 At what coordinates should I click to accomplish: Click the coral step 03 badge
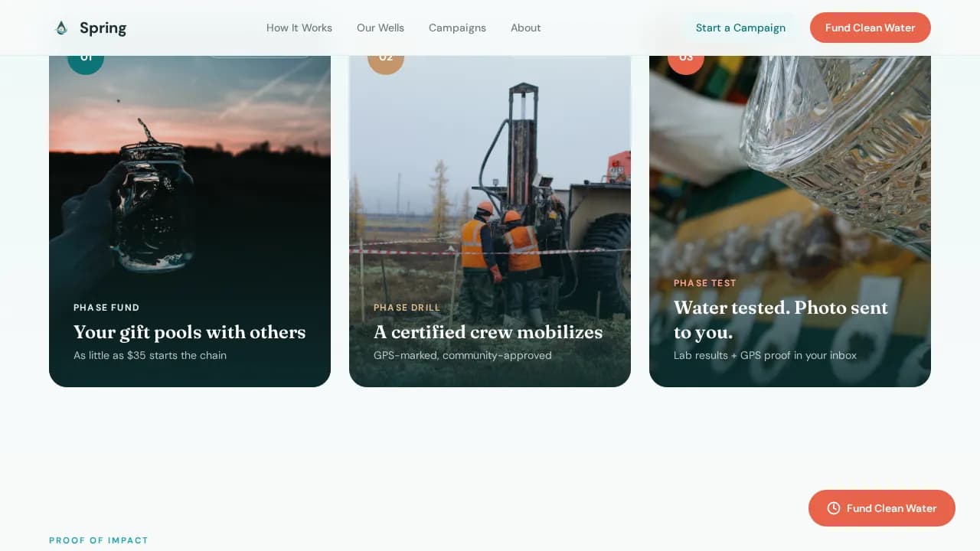point(686,62)
